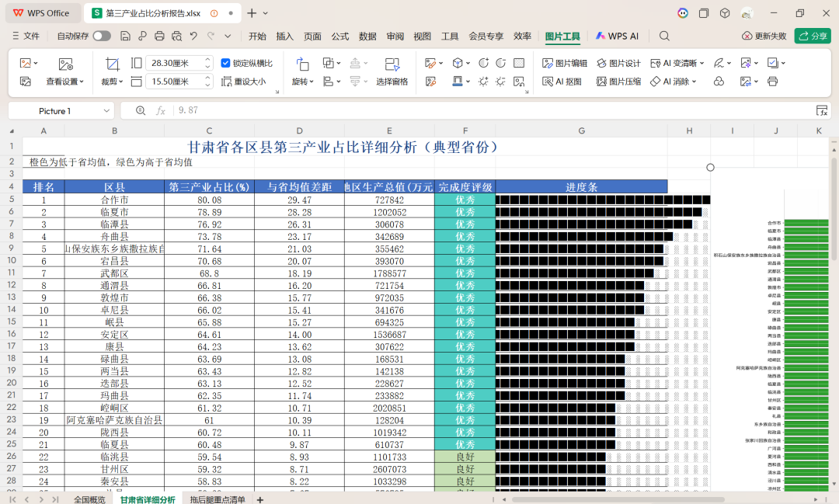Expand the AI 变清晰 dropdown arrow
This screenshot has width=839, height=504.
coord(703,63)
